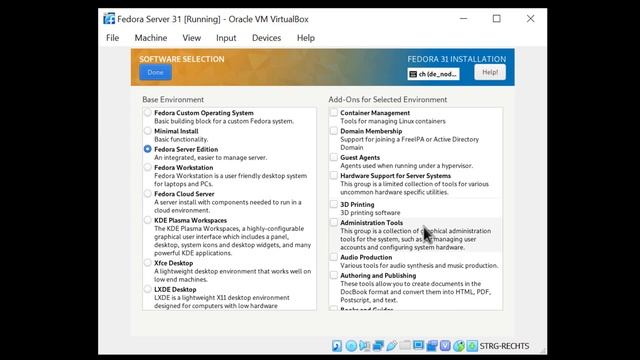
Task: Select the Fedora Cloud Server radio button
Action: [x=148, y=194]
